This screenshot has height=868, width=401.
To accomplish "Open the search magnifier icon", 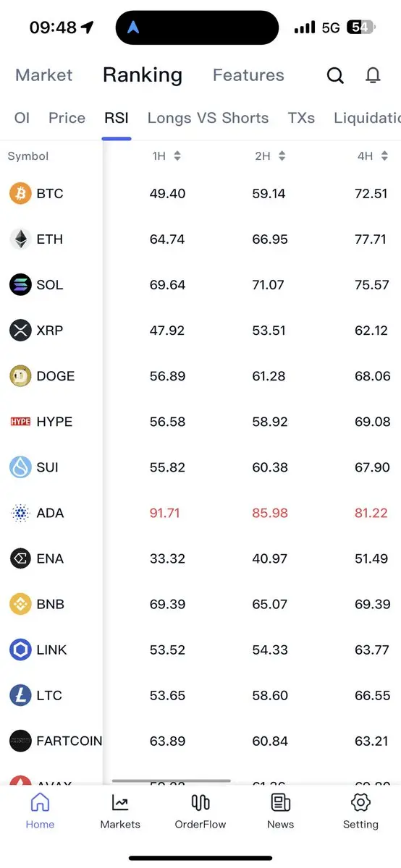I will [335, 75].
